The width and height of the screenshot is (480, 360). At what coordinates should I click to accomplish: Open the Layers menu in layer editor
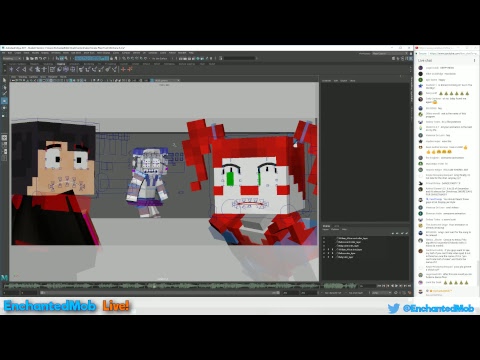[x=326, y=229]
